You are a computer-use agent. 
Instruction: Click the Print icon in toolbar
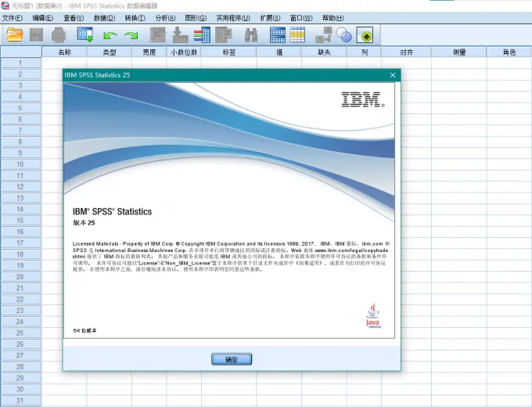click(59, 34)
